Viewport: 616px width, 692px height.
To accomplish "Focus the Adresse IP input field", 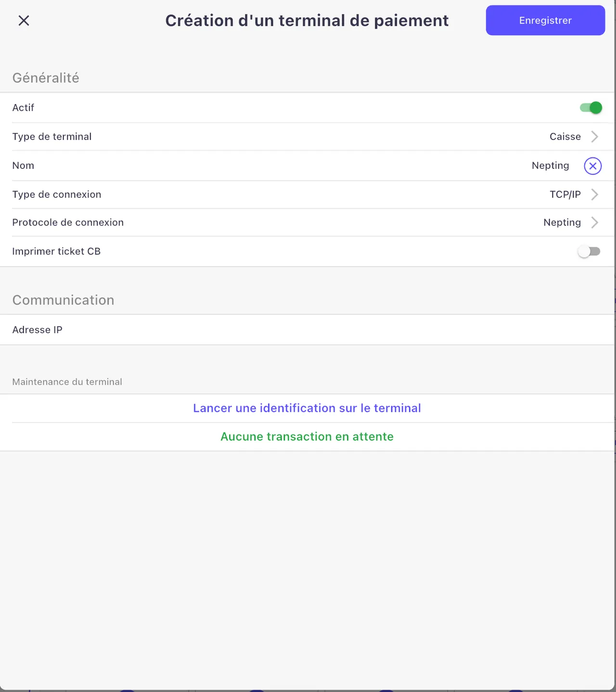I will click(307, 330).
